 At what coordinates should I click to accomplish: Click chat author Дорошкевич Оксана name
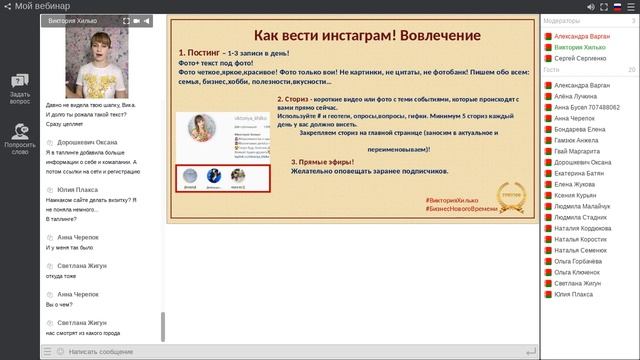click(x=87, y=142)
